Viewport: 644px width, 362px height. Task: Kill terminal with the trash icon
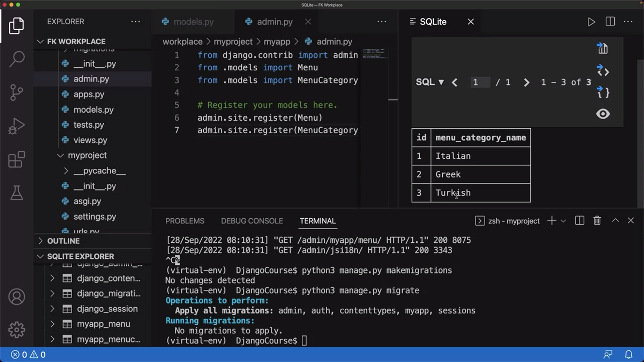click(x=597, y=221)
